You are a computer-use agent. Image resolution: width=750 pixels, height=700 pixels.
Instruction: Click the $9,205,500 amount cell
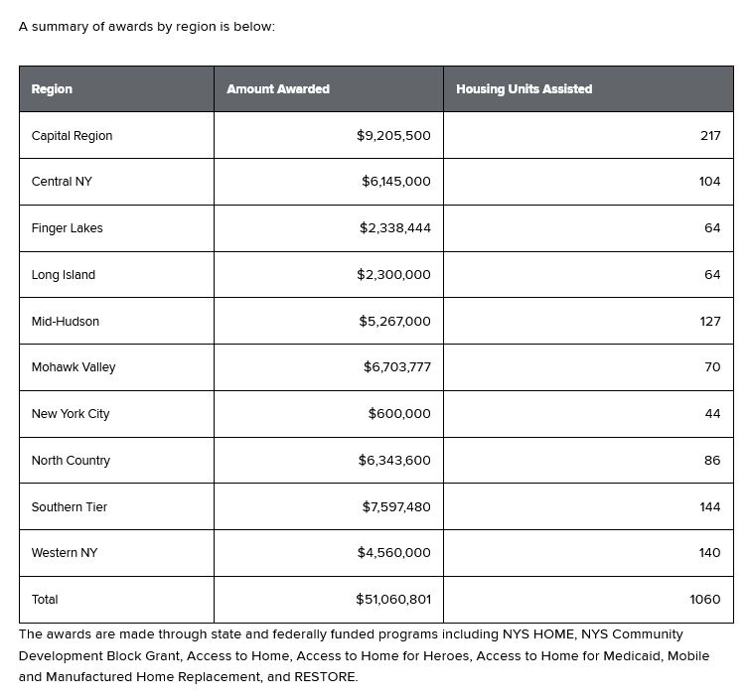(x=393, y=136)
